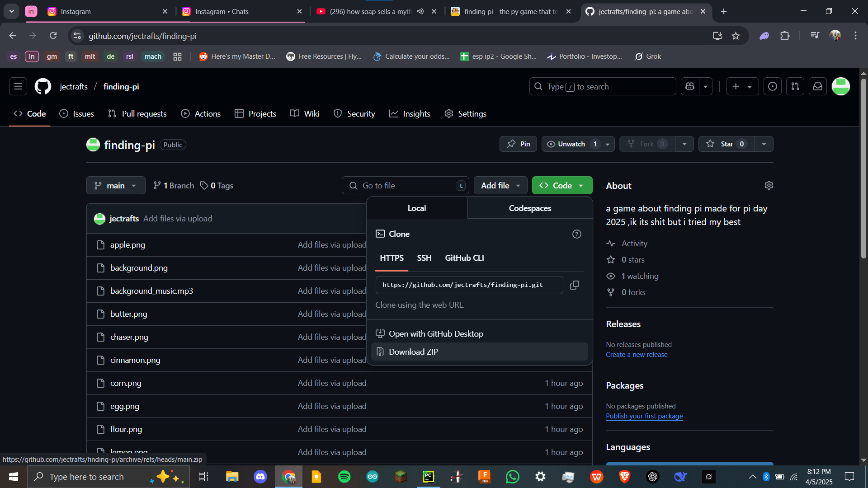
Task: Open PyCharm from the taskbar
Action: [x=429, y=477]
